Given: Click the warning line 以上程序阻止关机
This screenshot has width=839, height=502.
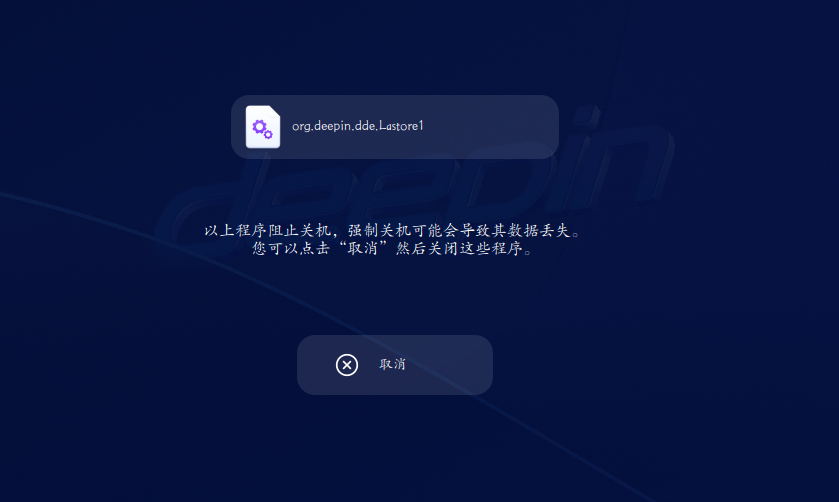Looking at the screenshot, I should [x=393, y=231].
